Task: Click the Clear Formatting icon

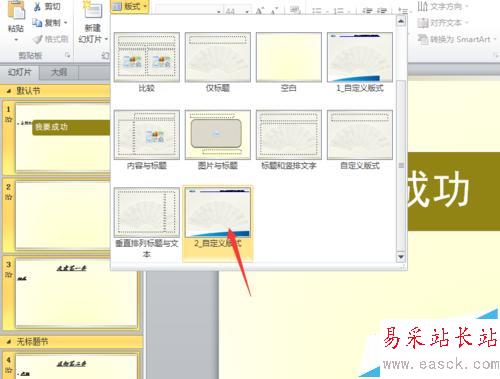Action: click(295, 11)
